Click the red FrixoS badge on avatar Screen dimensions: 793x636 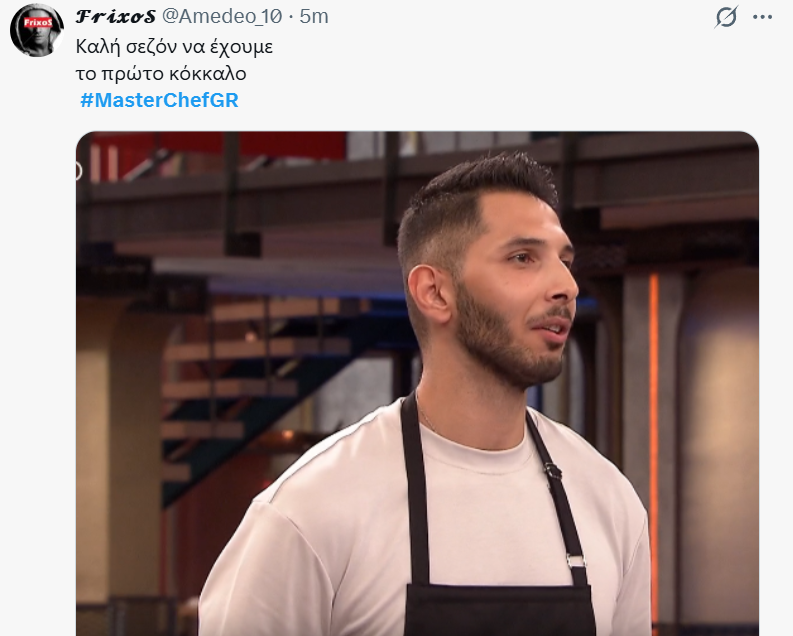click(x=38, y=22)
